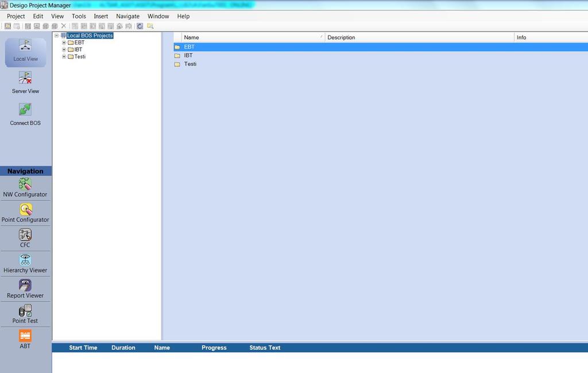The height and width of the screenshot is (373, 588).
Task: Click the Desigo Project Manager title icon
Action: tap(4, 5)
